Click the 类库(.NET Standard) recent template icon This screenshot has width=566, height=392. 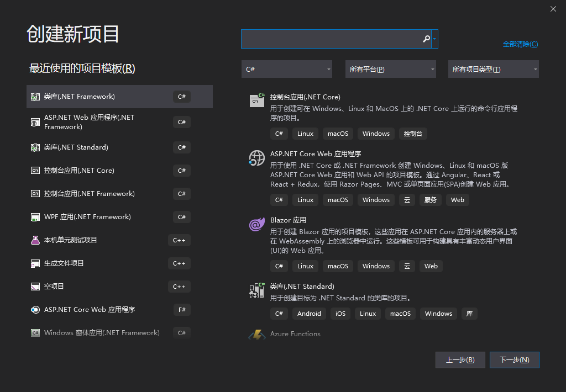(35, 147)
